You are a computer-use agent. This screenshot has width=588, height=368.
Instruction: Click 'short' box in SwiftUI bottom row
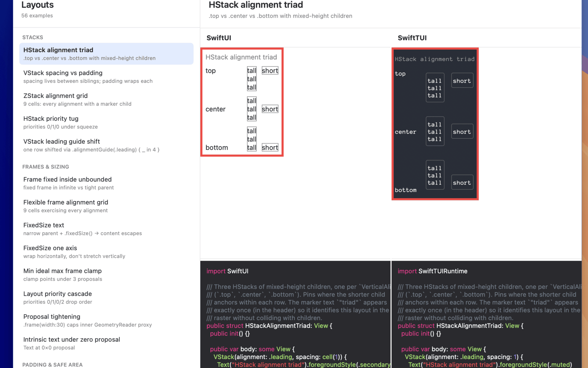pos(270,148)
